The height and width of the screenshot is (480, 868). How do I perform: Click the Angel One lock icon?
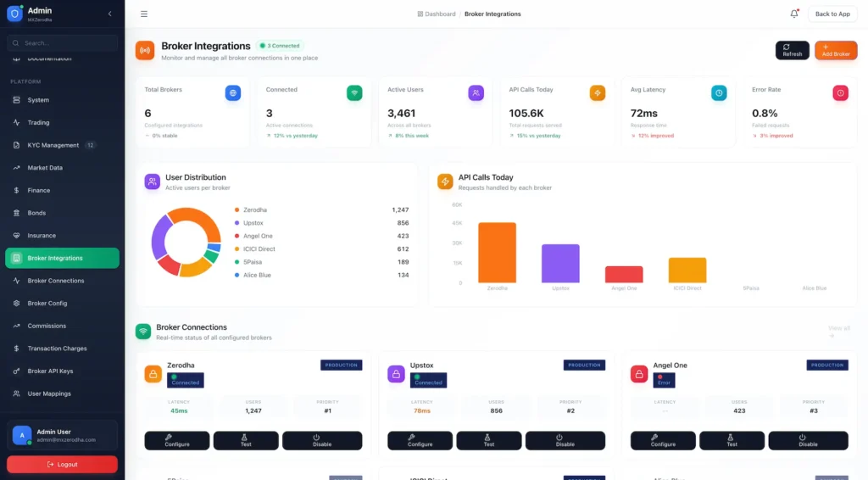click(639, 374)
